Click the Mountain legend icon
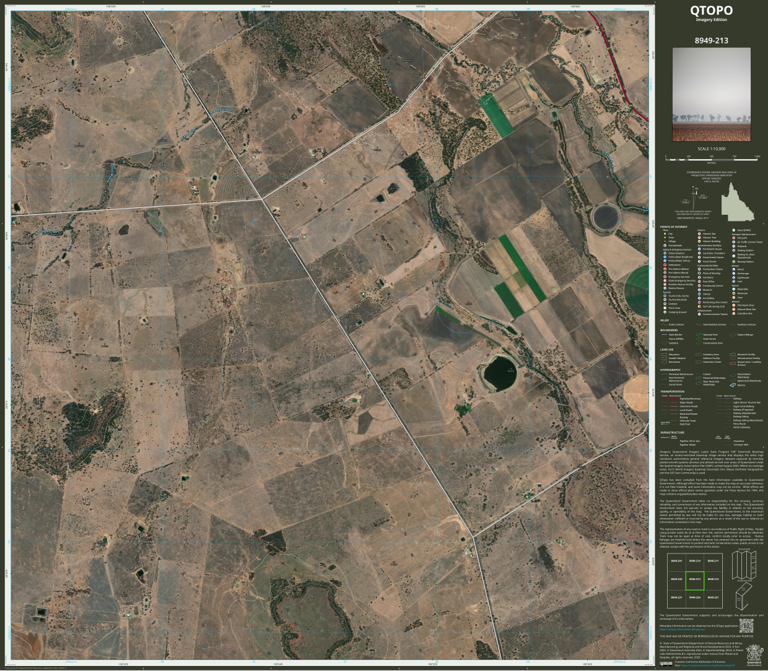Screen dimensions: 768x671 point(734,293)
